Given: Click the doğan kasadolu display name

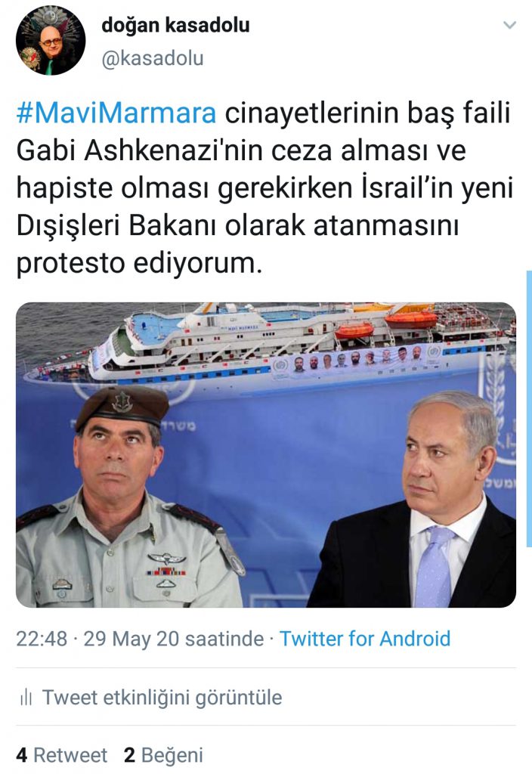Looking at the screenshot, I should click(x=175, y=25).
